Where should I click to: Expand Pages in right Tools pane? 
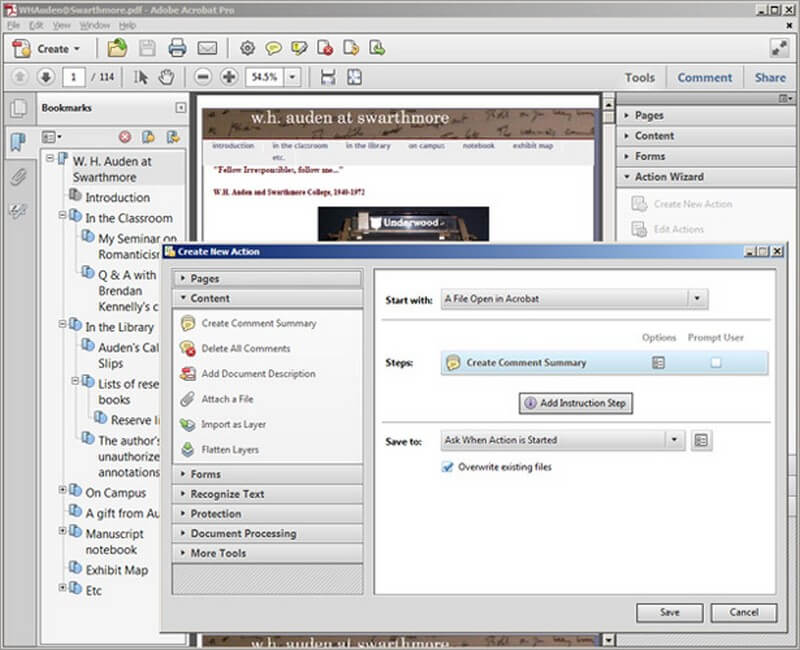pyautogui.click(x=706, y=116)
